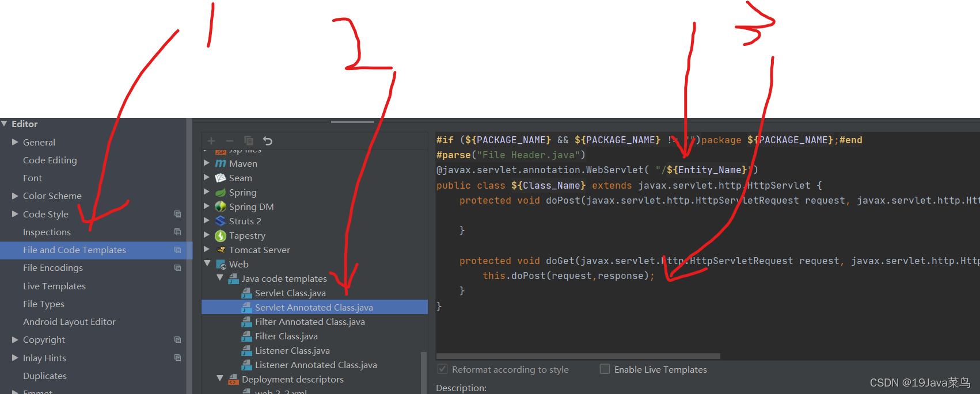Click project-level icon beside Inspections
Screen dimensions: 980x394
pos(178,232)
